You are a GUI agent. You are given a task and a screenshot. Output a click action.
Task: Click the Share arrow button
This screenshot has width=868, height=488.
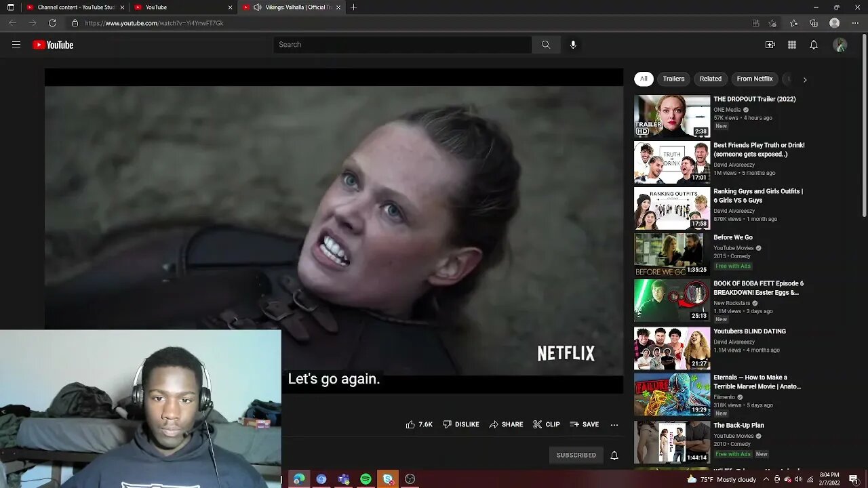click(x=506, y=424)
